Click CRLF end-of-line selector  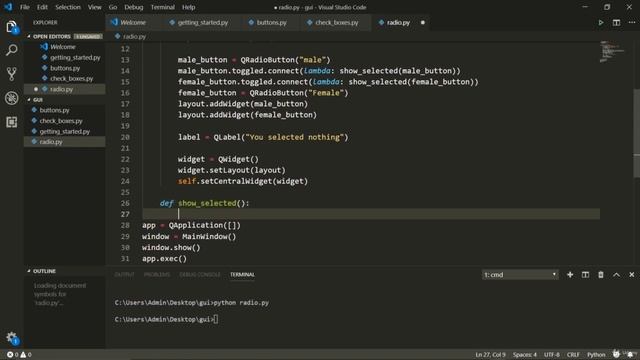tap(573, 355)
